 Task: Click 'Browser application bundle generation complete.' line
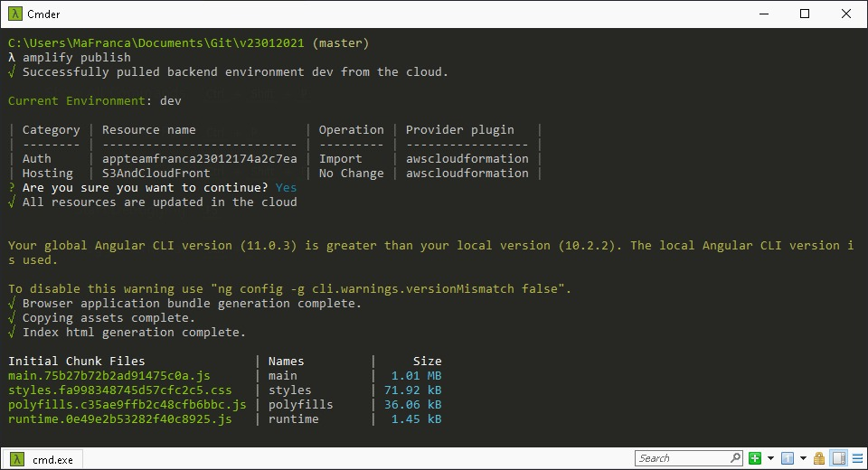click(x=192, y=304)
